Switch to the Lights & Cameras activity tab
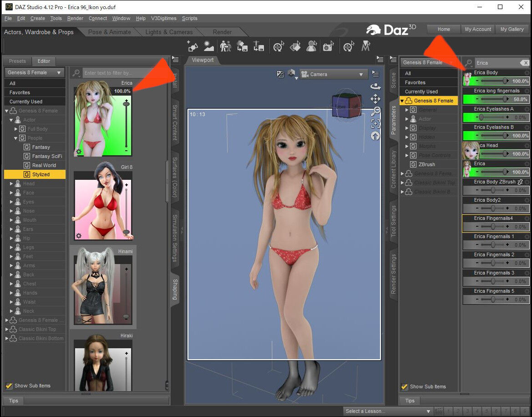Screen dimensions: 532x417 (x=169, y=32)
